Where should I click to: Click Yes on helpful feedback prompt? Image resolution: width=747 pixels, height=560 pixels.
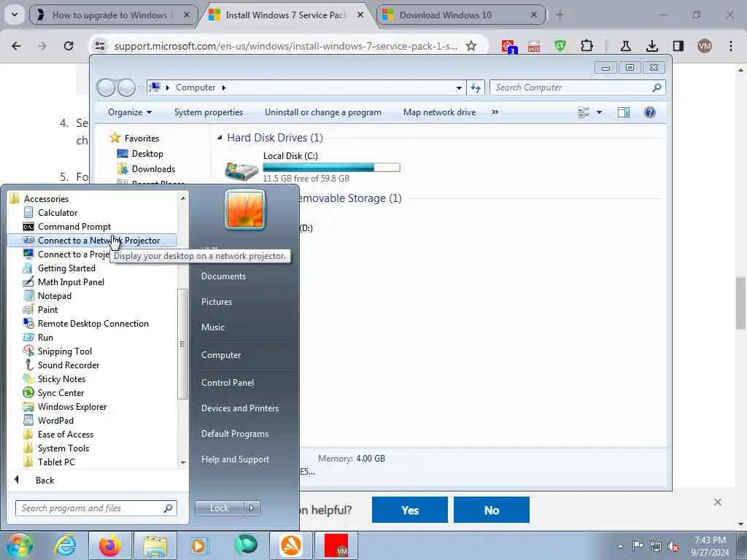(x=410, y=510)
